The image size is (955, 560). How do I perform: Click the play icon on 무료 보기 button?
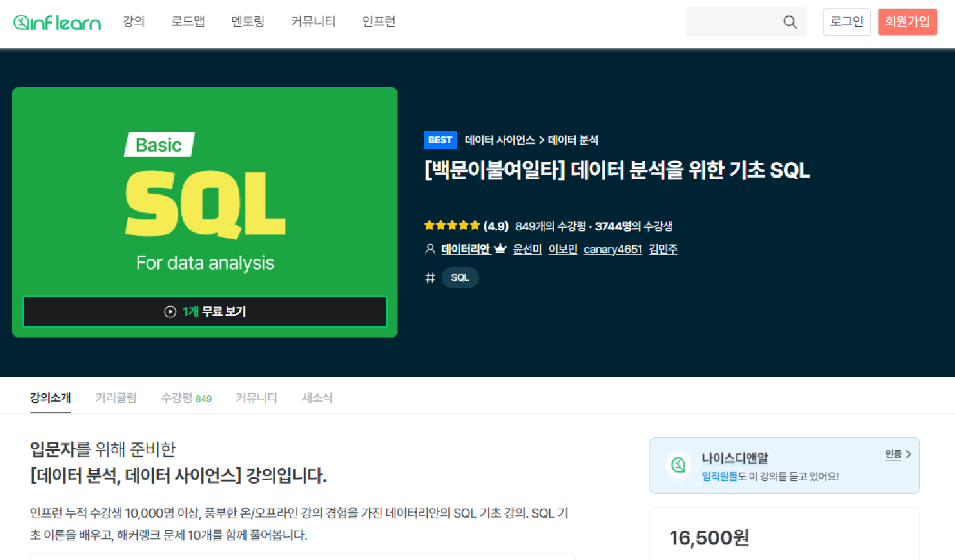point(171,311)
